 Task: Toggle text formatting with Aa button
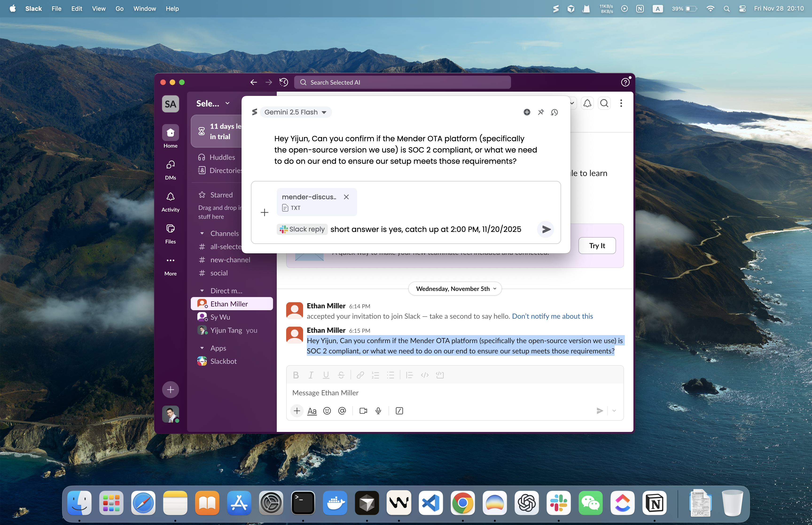[x=312, y=411]
